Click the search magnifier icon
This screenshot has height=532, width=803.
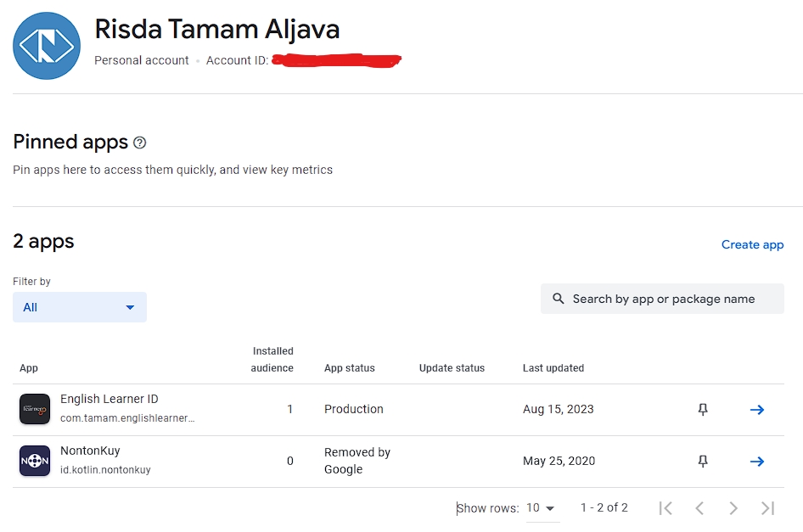tap(559, 299)
